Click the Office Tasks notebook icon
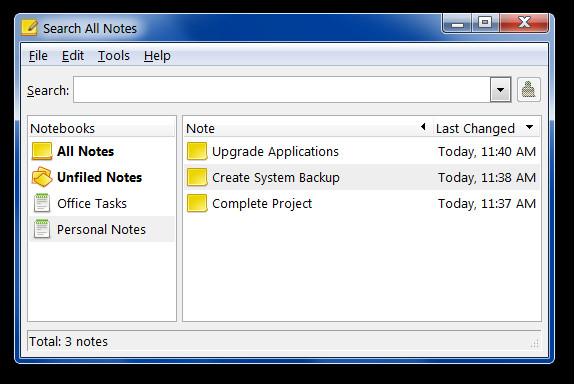Screen dimensions: 574x384 click(x=42, y=203)
